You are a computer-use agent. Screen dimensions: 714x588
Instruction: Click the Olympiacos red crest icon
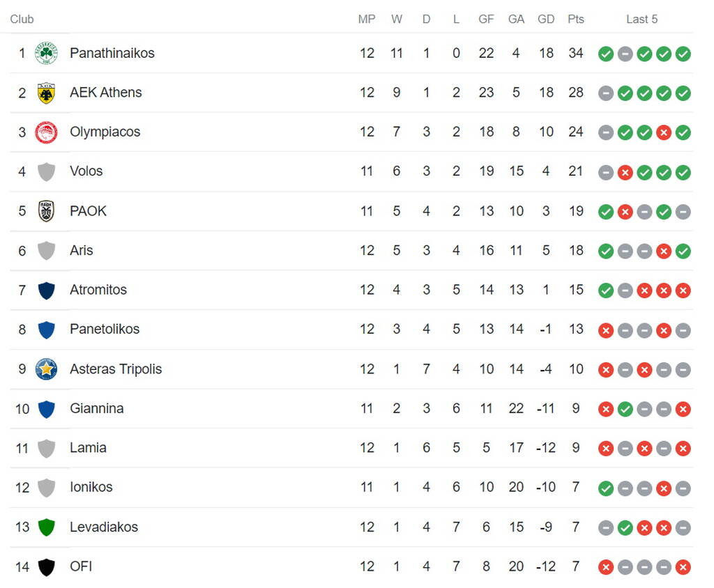coord(47,132)
